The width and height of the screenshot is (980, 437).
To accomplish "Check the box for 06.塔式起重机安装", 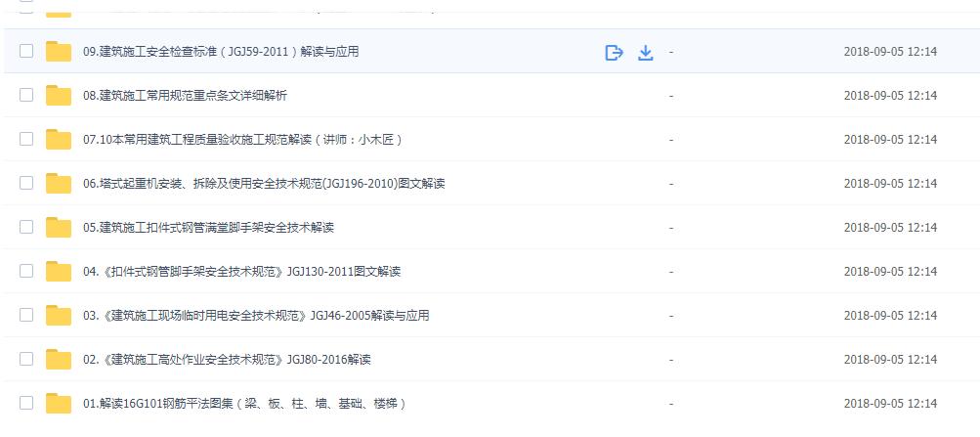I will [26, 183].
